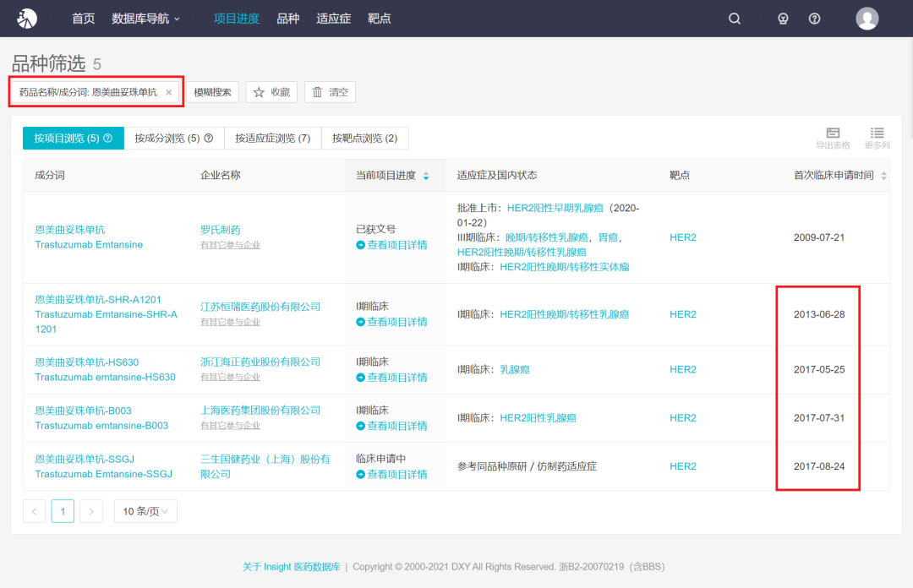Open HER2 target link in 罗氏制药 row
This screenshot has height=588, width=913.
[x=683, y=237]
